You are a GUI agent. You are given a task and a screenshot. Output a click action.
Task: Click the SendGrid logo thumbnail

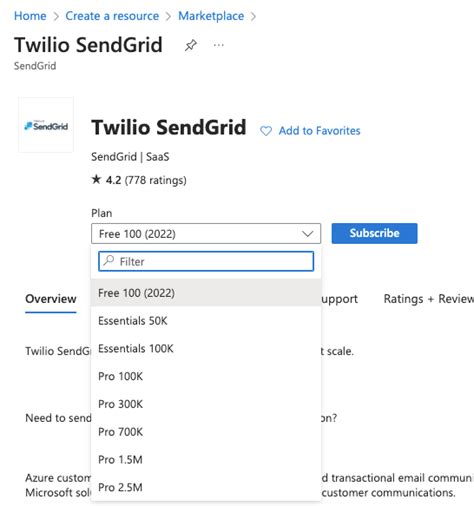pos(46,125)
